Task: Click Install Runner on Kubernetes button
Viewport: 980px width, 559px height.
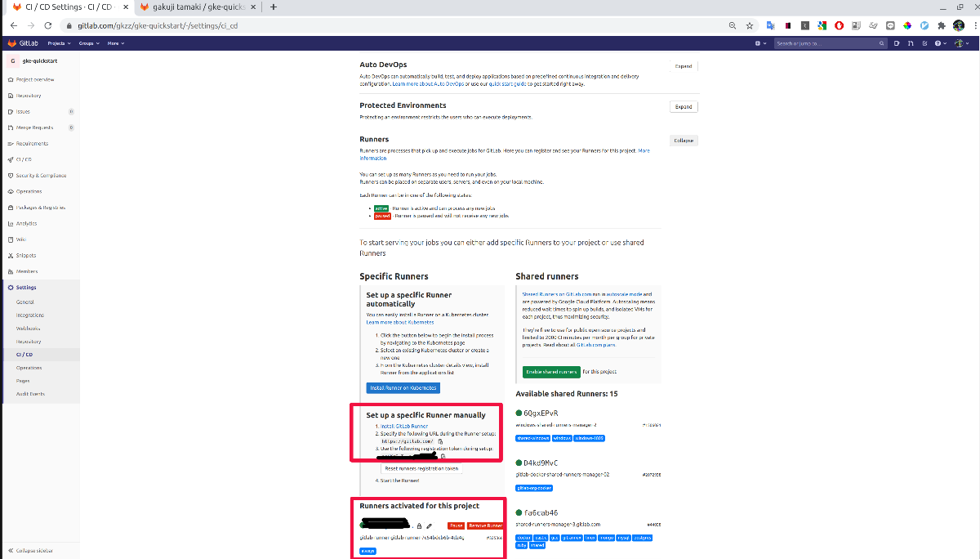Action: click(x=403, y=388)
